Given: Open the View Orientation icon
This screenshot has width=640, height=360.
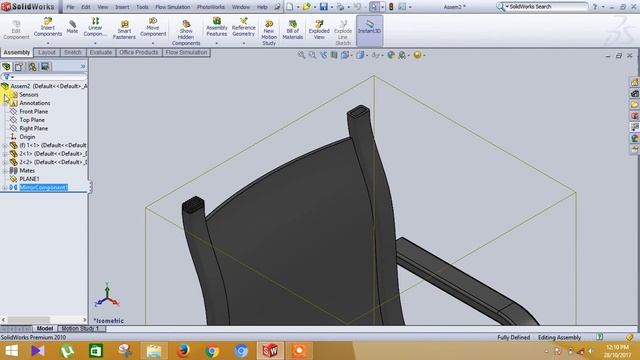Looking at the screenshot, I should 345,55.
